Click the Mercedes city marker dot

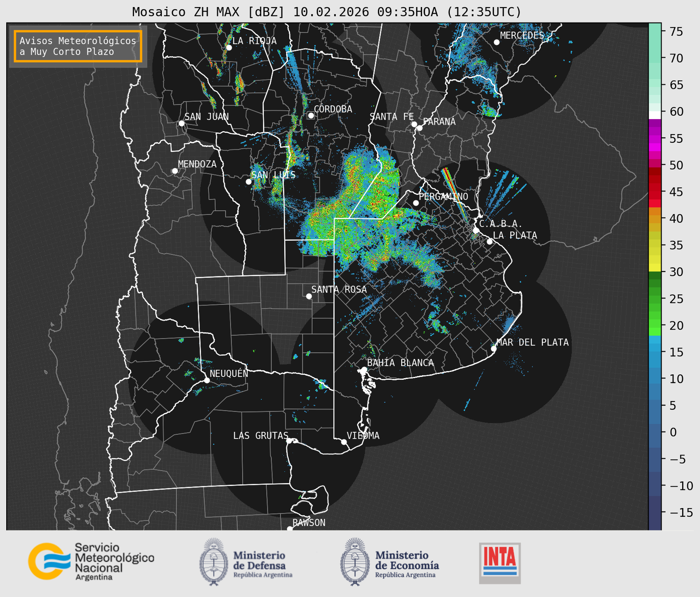tap(496, 42)
